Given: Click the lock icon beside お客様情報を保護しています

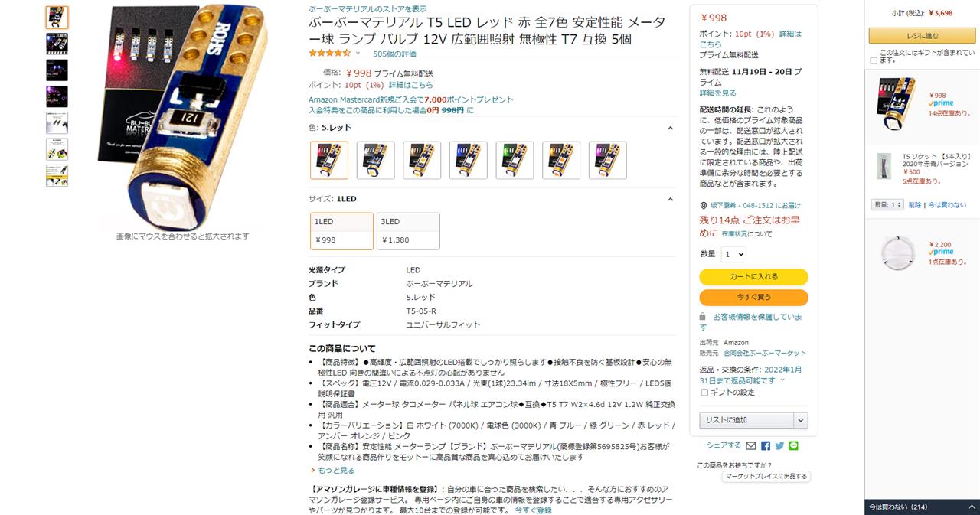Looking at the screenshot, I should click(x=703, y=317).
